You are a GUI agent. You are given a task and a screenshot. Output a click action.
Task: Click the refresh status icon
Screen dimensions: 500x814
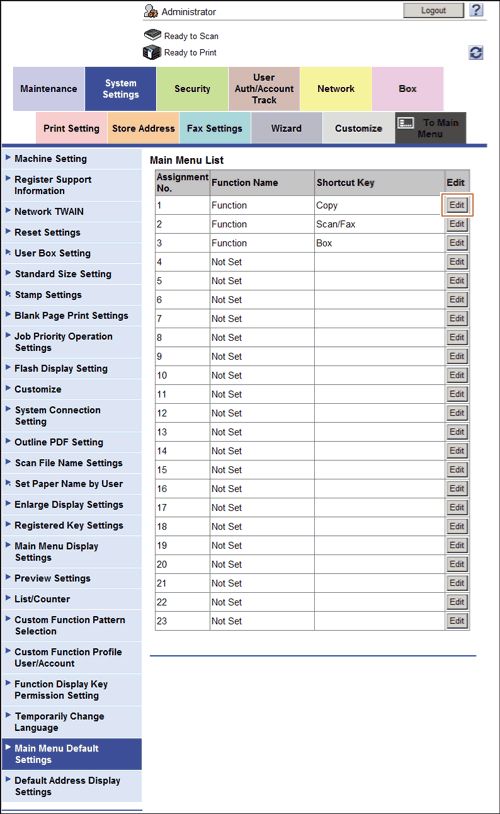click(x=476, y=52)
